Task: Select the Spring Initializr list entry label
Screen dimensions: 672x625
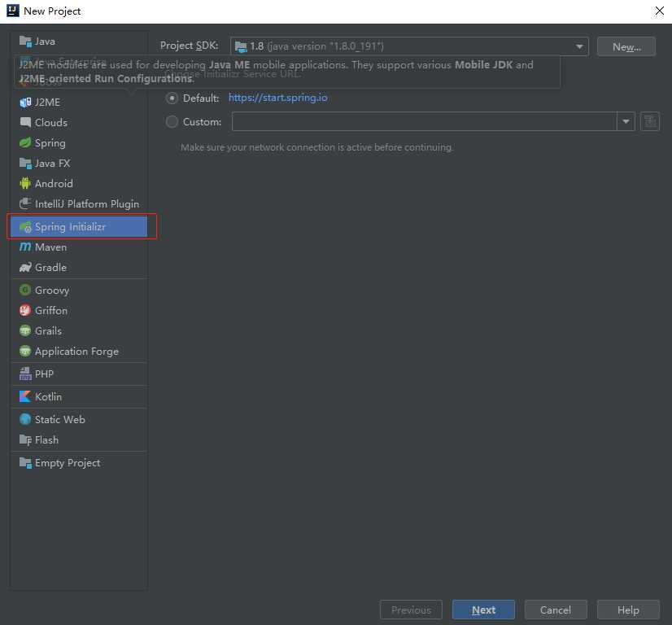Action: click(x=70, y=227)
